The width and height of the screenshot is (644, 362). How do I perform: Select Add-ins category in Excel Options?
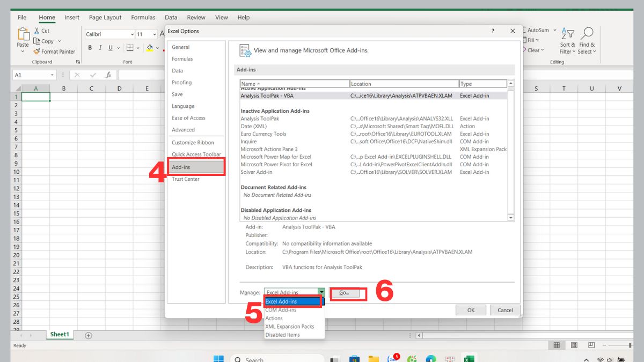tap(195, 167)
